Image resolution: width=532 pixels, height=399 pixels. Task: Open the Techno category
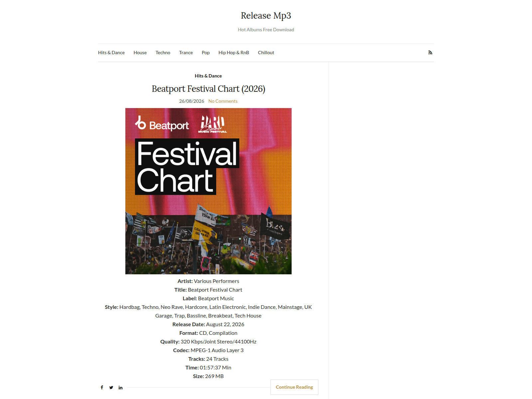tap(163, 53)
